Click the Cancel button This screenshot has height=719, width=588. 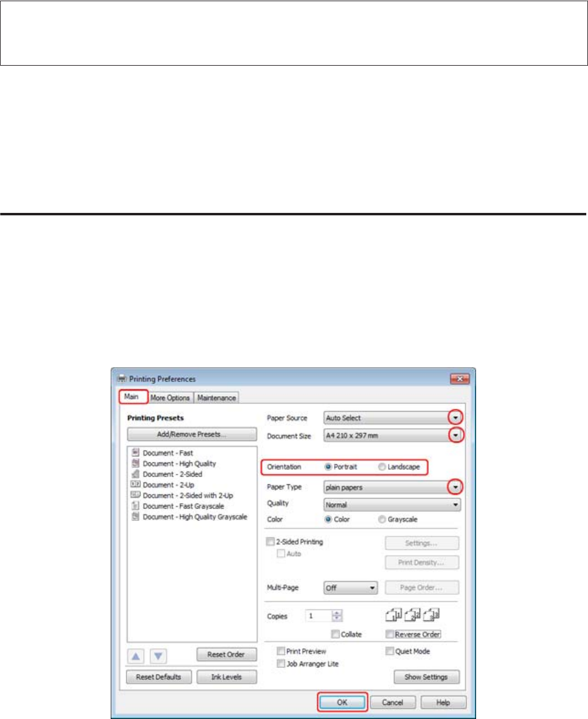393,702
